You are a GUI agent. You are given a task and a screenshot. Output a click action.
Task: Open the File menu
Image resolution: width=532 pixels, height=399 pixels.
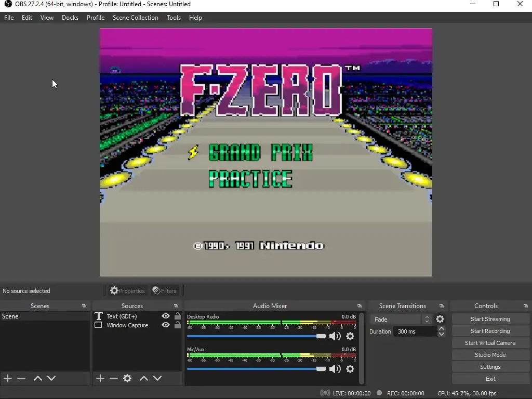[9, 18]
